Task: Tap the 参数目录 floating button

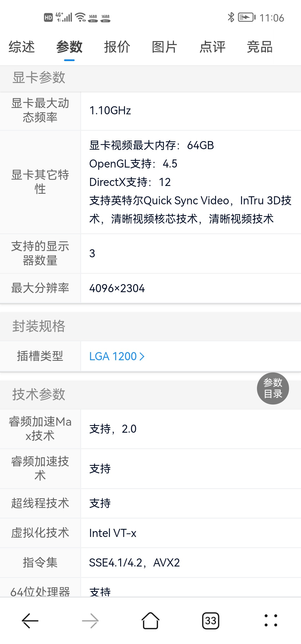Action: 273,388
